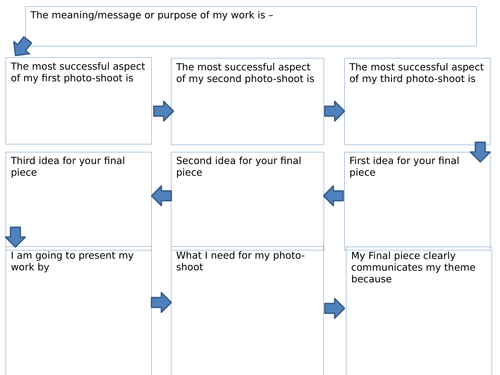This screenshot has height=375, width=500.
Task: Click the I am going to present my work by box
Action: coord(78,311)
